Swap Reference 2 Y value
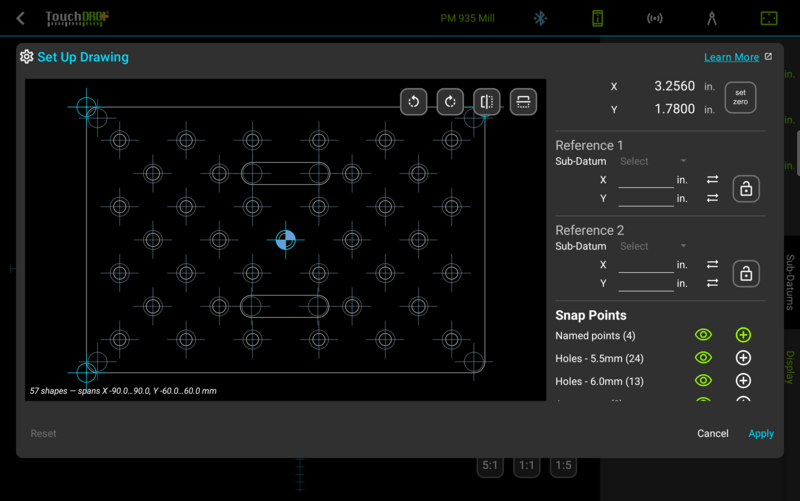 tap(712, 283)
